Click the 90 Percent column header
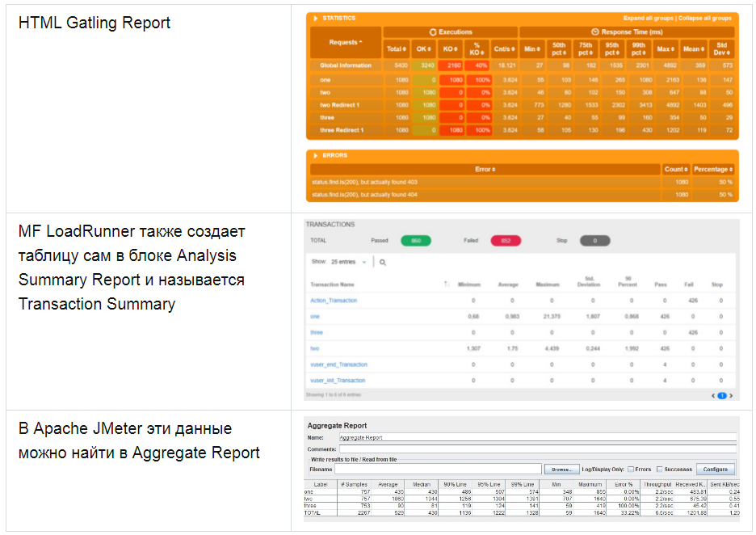The width and height of the screenshot is (756, 535). (628, 282)
